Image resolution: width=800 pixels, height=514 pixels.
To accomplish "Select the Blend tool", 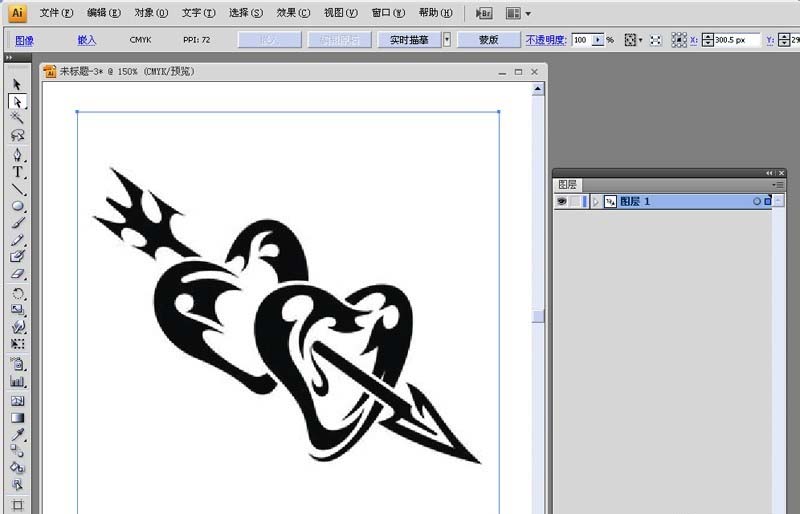I will [17, 451].
